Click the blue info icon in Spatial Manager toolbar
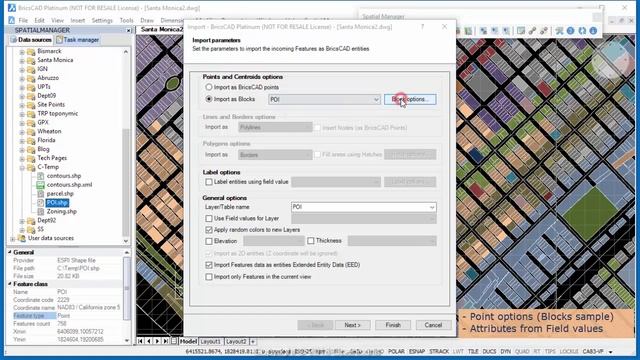 pos(593,31)
